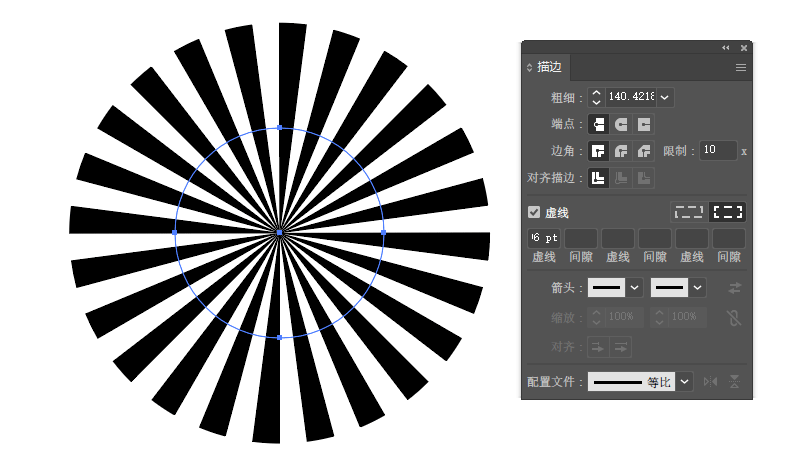The height and width of the screenshot is (476, 797).
Task: Click the 限制 miter limit field
Action: 718,151
